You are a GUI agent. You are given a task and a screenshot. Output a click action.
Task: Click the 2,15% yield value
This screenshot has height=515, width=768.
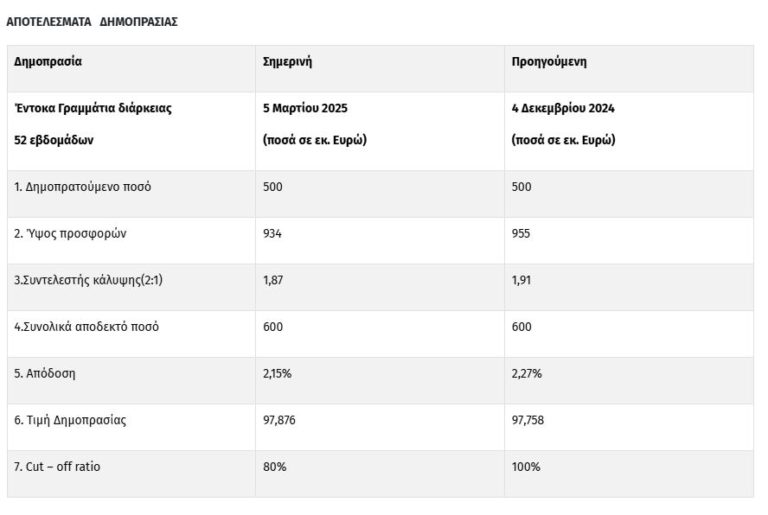point(278,374)
